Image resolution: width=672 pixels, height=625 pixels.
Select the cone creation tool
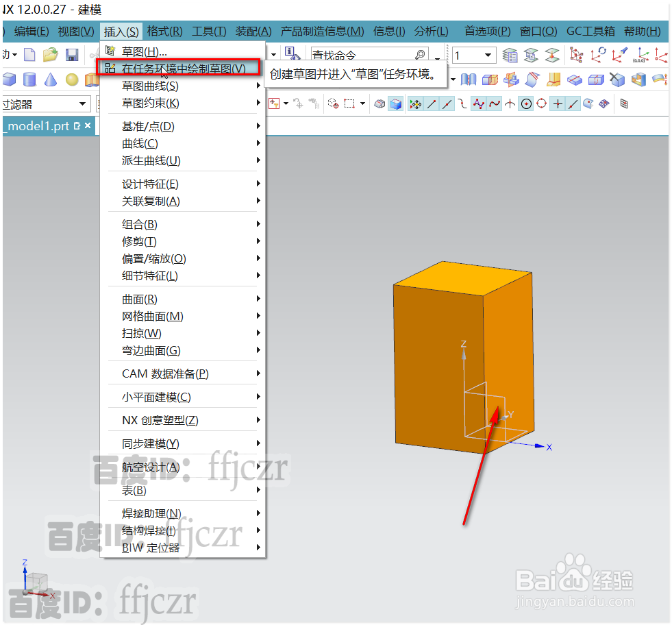coord(49,79)
